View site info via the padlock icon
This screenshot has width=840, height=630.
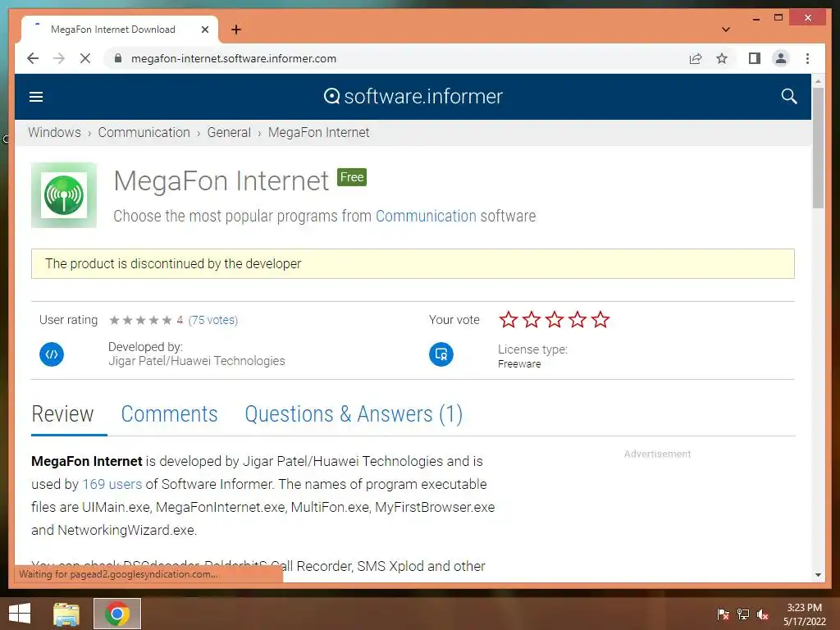(118, 58)
